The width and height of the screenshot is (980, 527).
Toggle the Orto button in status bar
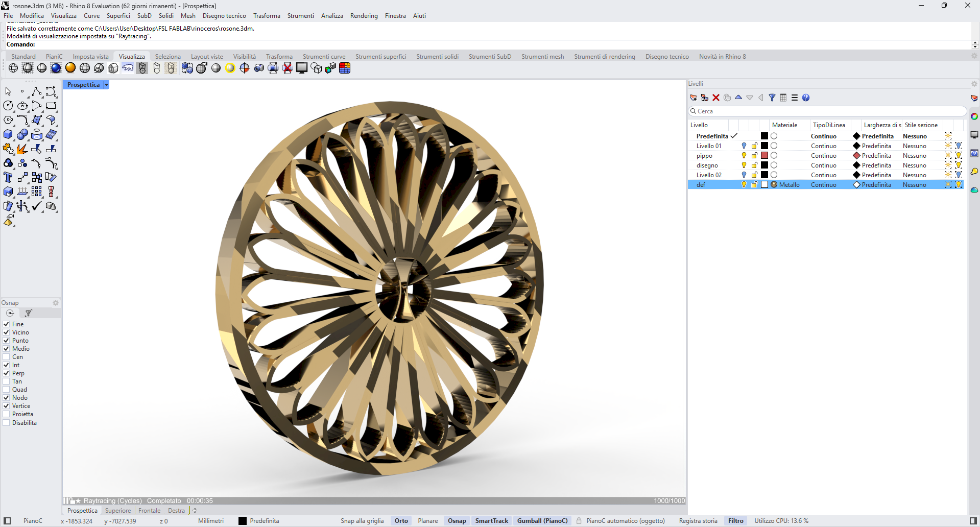[x=401, y=521]
